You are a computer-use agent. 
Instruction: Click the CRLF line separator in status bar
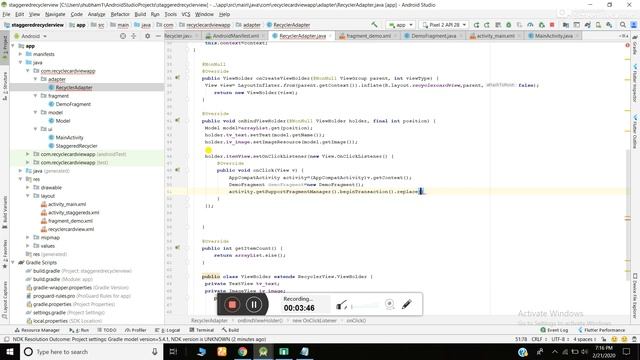[x=539, y=339]
